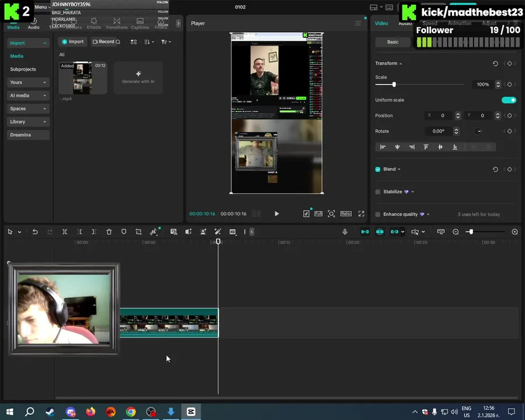Expand the Library dropdown
The height and width of the screenshot is (420, 525).
(x=28, y=121)
